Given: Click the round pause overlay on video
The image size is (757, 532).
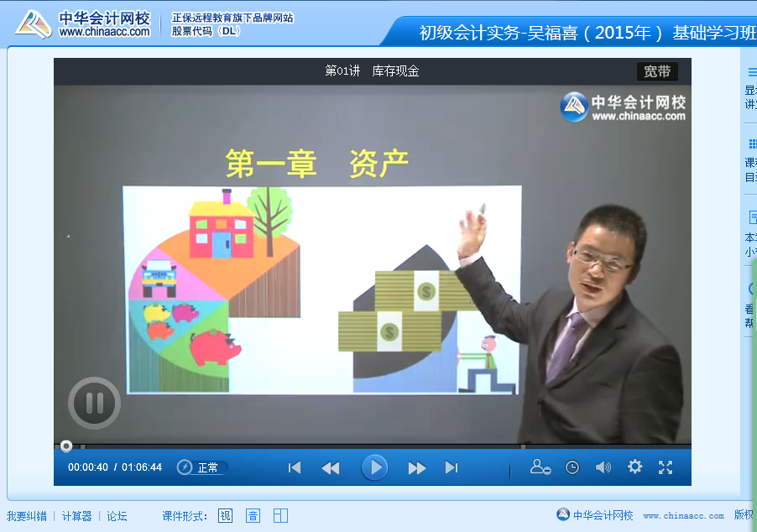Looking at the screenshot, I should [94, 404].
